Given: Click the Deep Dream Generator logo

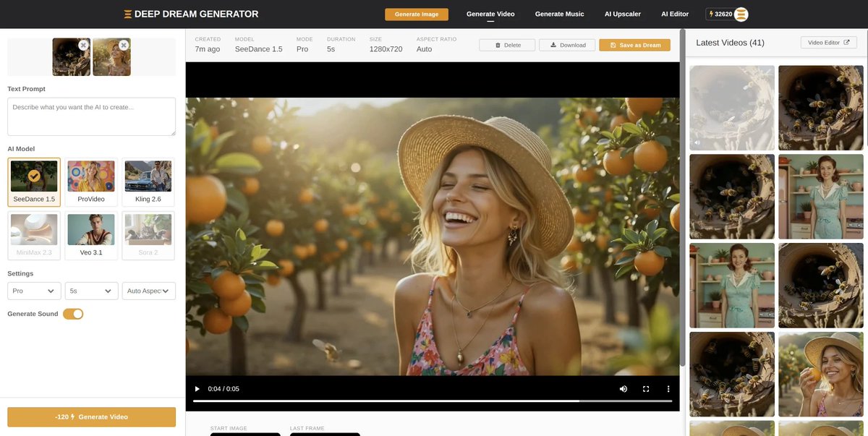Looking at the screenshot, I should click(x=191, y=14).
